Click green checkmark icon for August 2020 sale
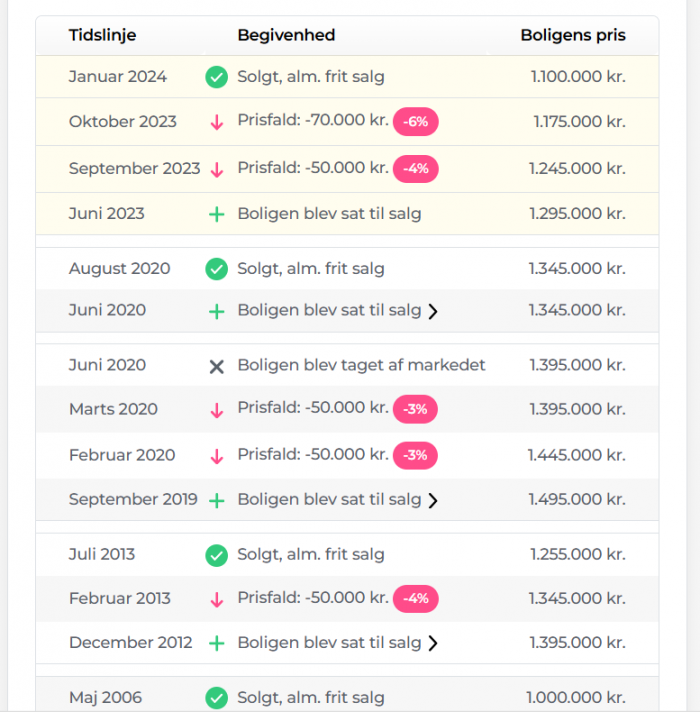 [217, 269]
